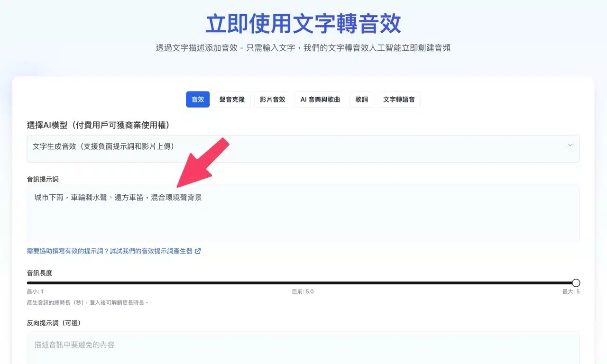Screen dimensions: 607x364
Task: Click the 立即使用文字轉音效 heading
Action: (x=303, y=24)
